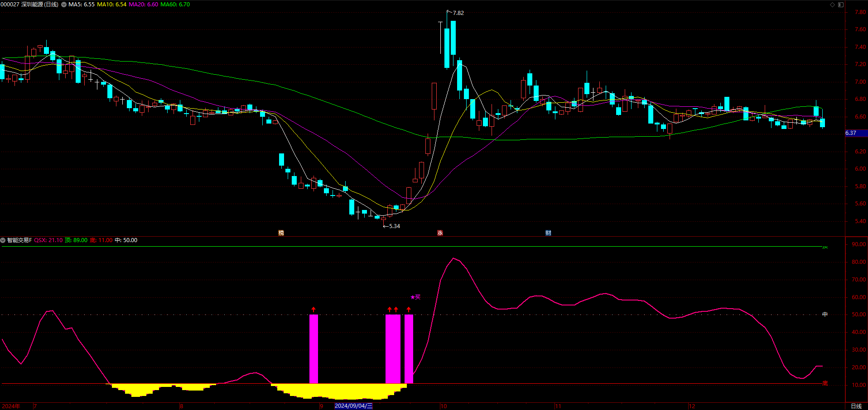Image resolution: width=868 pixels, height=410 pixels.
Task: Click the 7.80 label on price axis
Action: click(860, 12)
